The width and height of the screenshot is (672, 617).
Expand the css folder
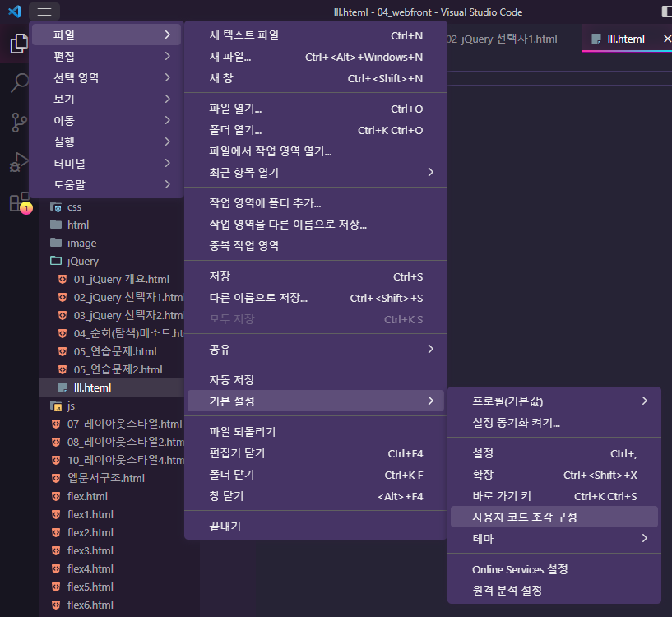coord(111,207)
